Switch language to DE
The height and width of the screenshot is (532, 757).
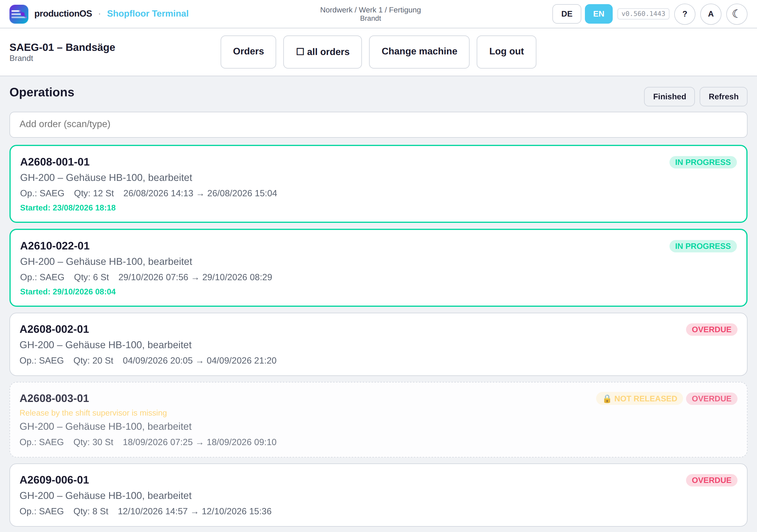click(567, 14)
